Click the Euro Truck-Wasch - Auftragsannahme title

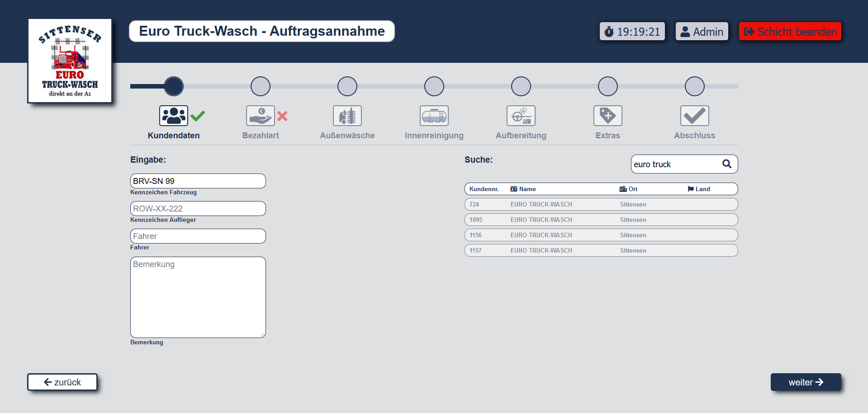[x=262, y=31]
